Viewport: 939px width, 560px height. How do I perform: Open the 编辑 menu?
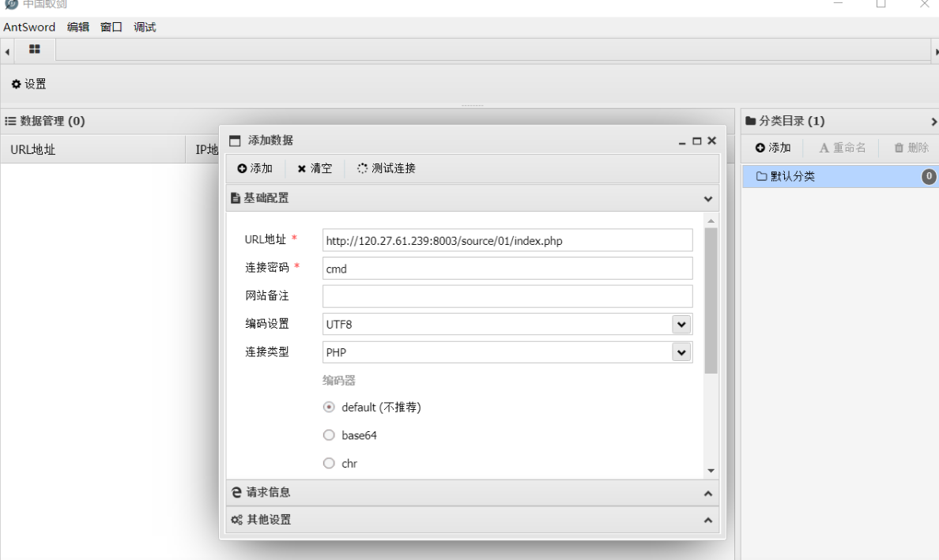coord(77,27)
